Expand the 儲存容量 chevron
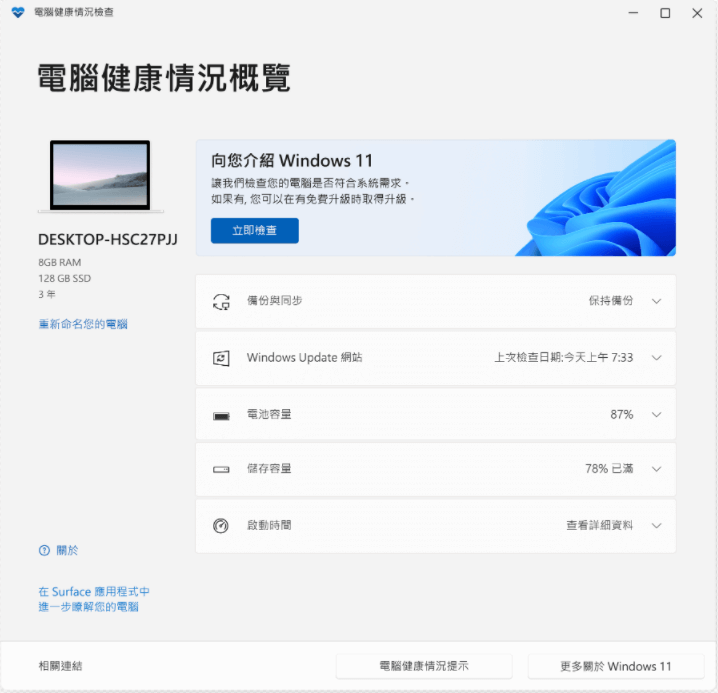Image resolution: width=718 pixels, height=693 pixels. point(657,469)
